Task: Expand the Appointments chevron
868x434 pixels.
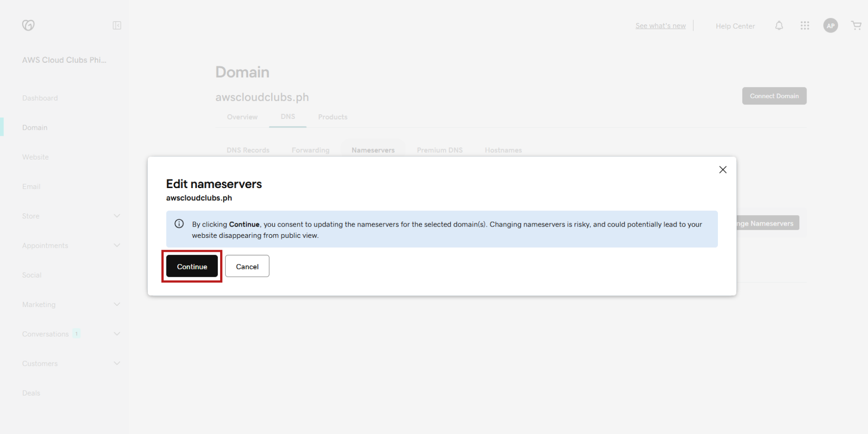Action: [117, 245]
